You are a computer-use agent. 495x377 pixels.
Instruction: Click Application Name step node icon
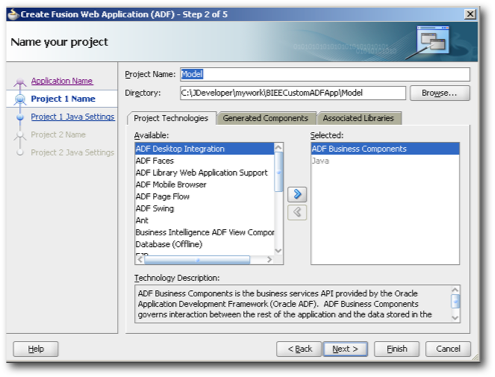pyautogui.click(x=20, y=82)
